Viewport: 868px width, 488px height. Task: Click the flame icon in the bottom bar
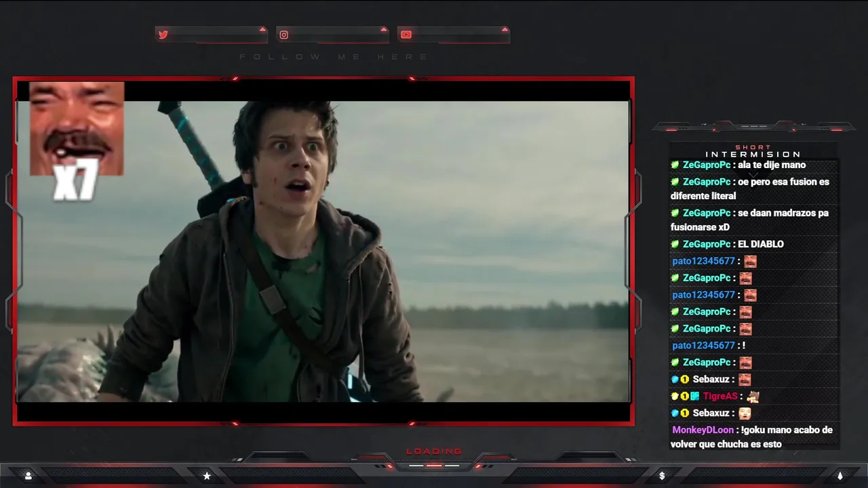pos(840,476)
